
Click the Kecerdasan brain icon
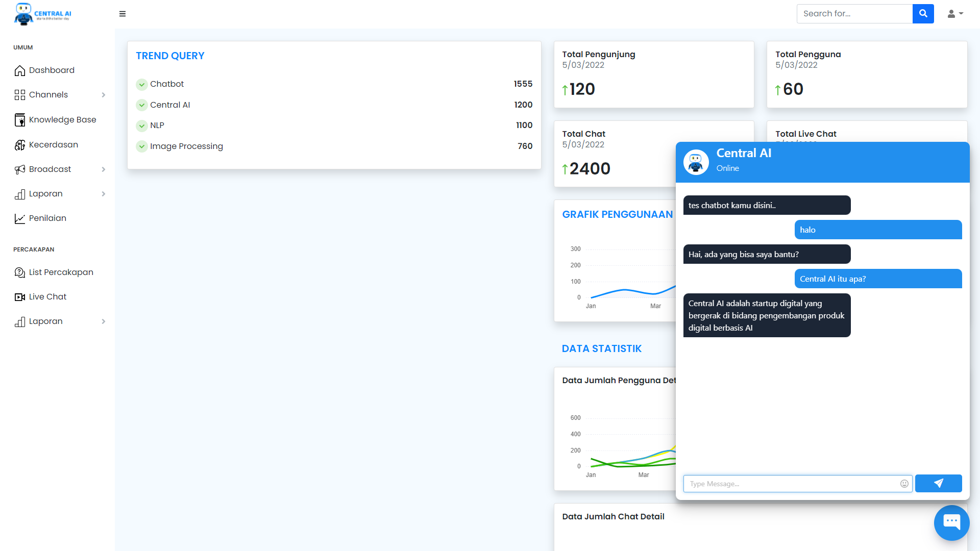coord(20,145)
